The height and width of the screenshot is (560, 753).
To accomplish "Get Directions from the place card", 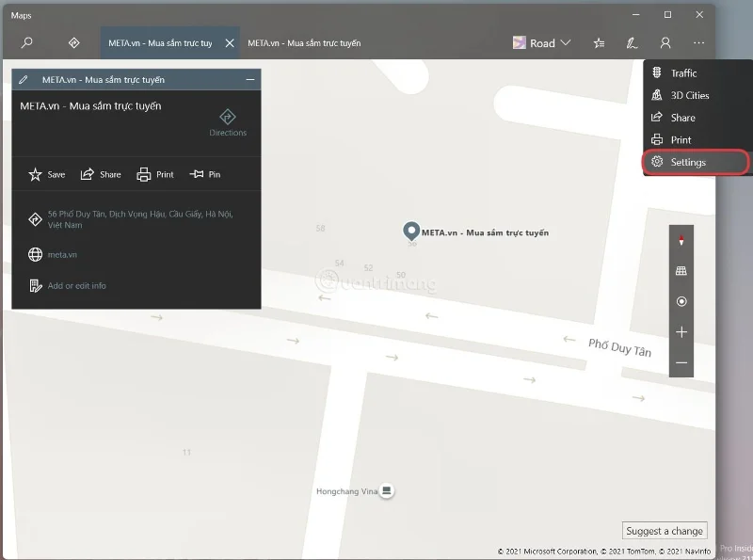I will 228,123.
